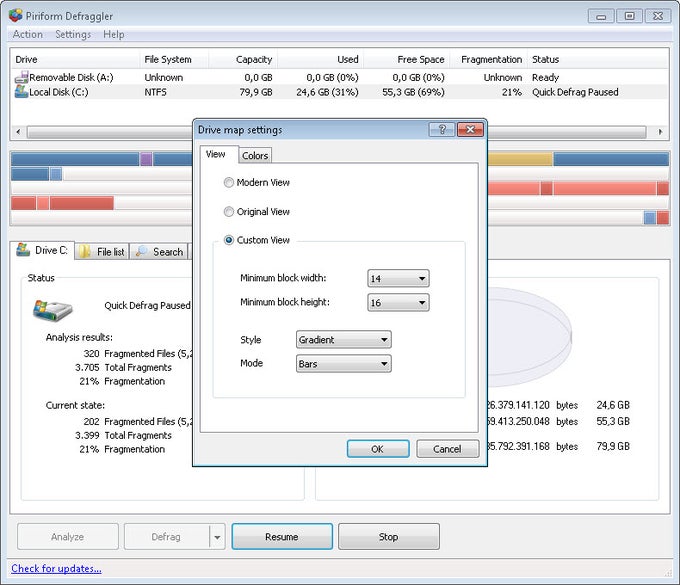Click the Fragmentation column header
This screenshot has height=585, width=680.
coord(489,59)
